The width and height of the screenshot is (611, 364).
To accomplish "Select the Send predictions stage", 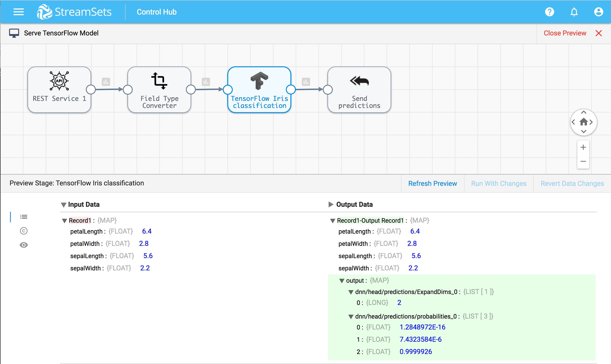I will pyautogui.click(x=359, y=90).
